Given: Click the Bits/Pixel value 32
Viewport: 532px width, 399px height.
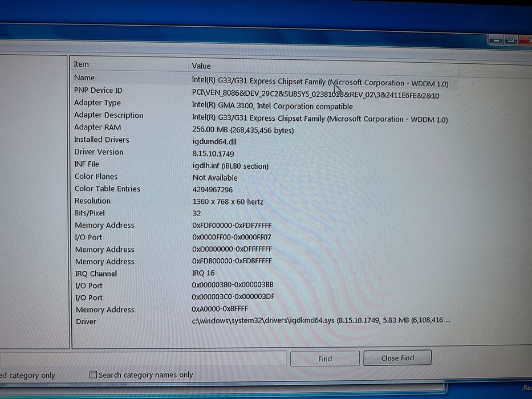Looking at the screenshot, I should click(197, 213).
